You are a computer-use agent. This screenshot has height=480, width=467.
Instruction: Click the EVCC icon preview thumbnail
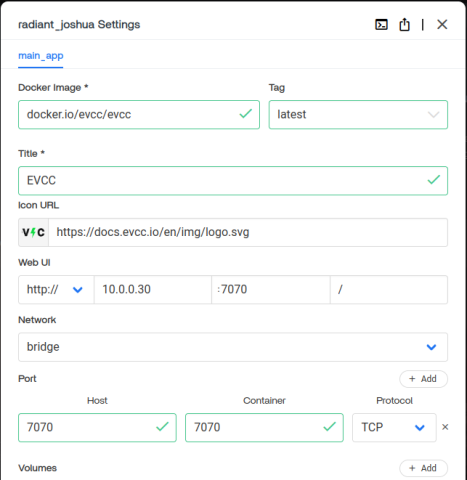pos(33,232)
